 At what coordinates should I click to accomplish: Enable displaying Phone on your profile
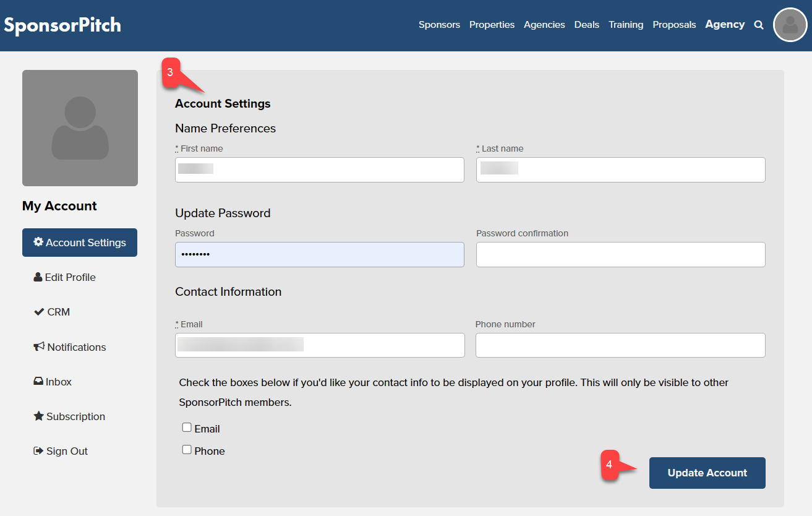[187, 449]
